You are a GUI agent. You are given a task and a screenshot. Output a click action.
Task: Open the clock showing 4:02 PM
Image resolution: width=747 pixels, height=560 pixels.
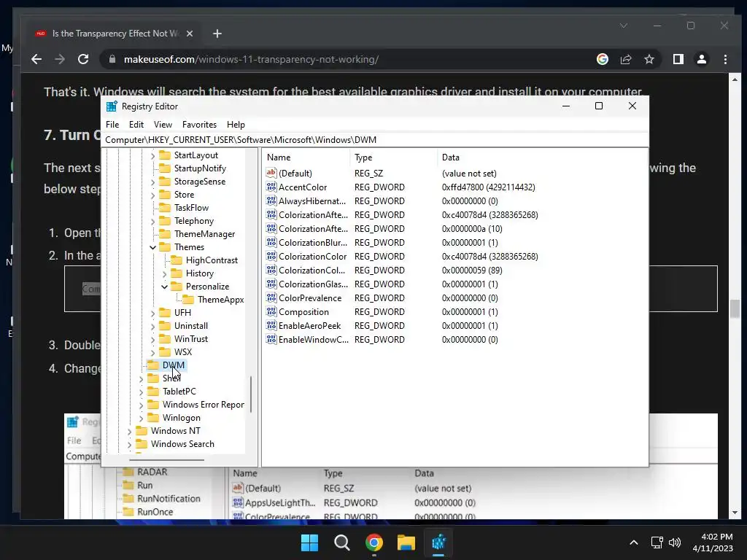click(x=713, y=542)
